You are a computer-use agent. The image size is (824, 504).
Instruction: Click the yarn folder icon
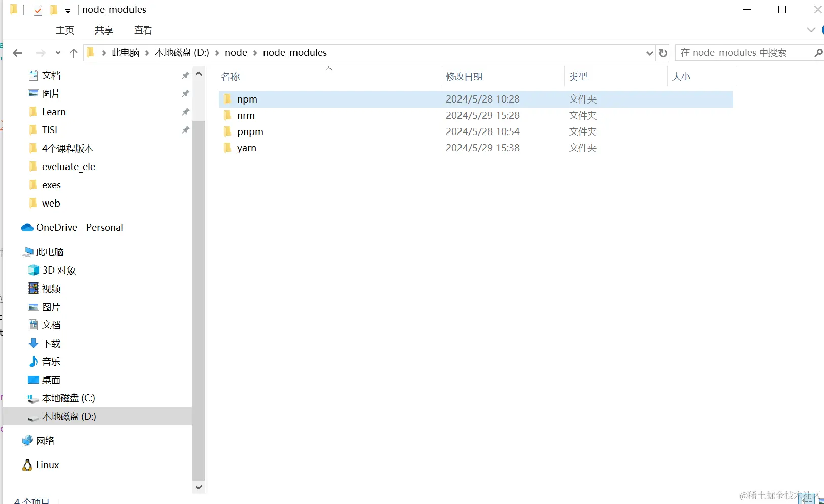coord(228,147)
